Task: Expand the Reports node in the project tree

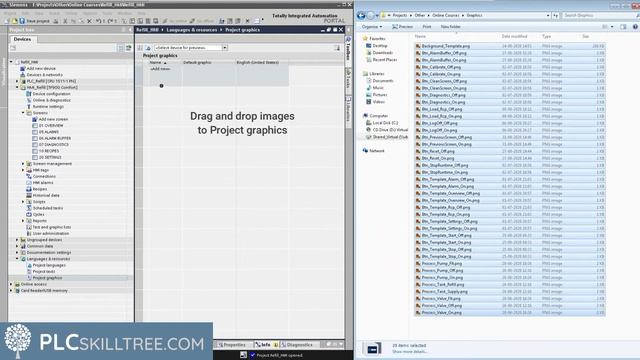Action: (23, 221)
